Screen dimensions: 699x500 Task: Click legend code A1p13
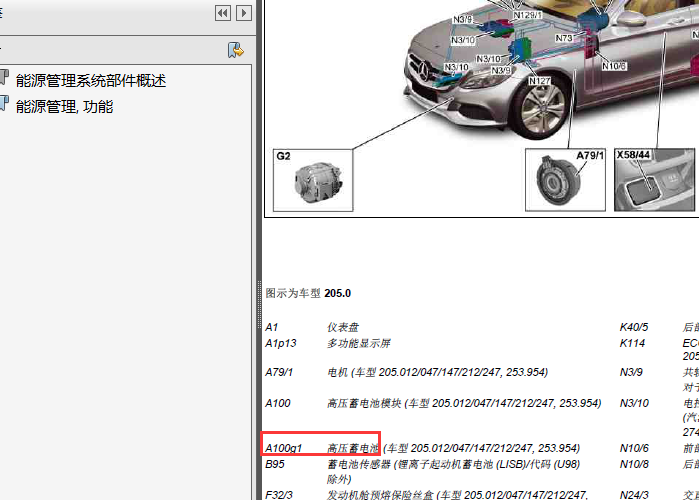(281, 343)
